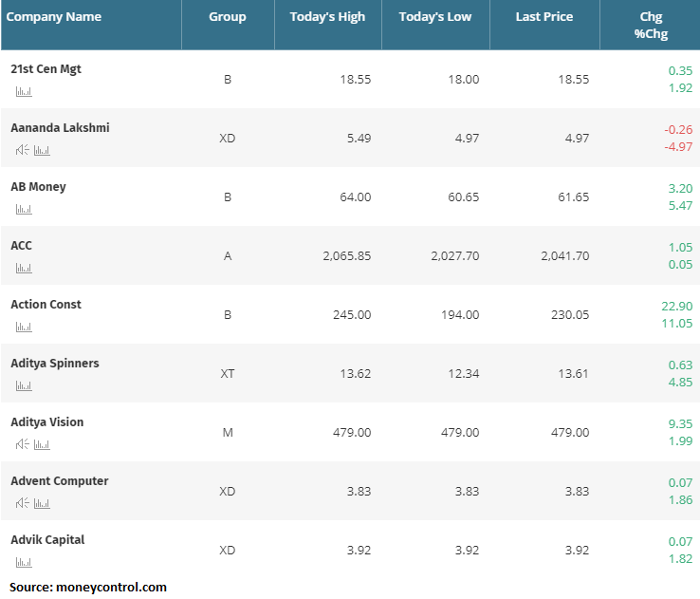This screenshot has width=700, height=599.
Task: Click the speaker icon under Aditya Vision
Action: point(22,444)
